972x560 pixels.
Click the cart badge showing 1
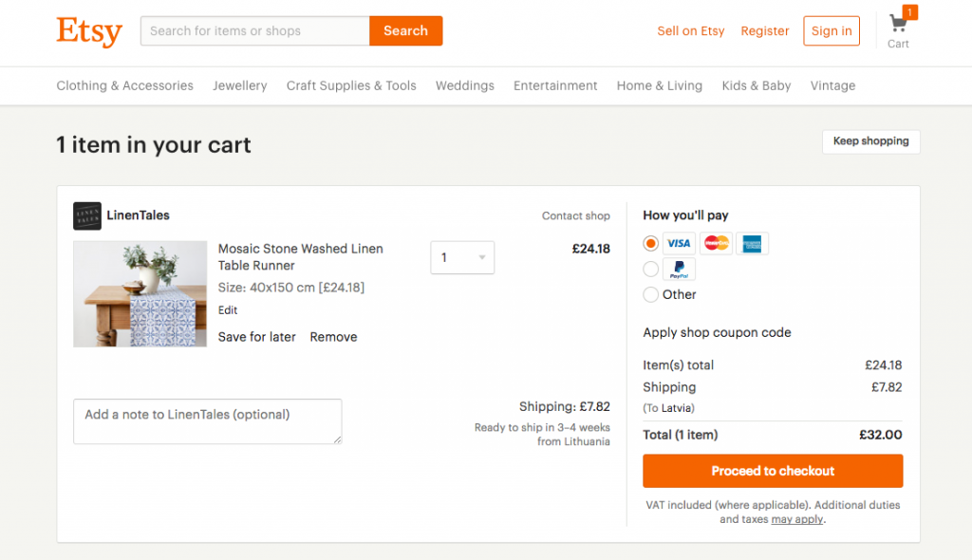909,12
